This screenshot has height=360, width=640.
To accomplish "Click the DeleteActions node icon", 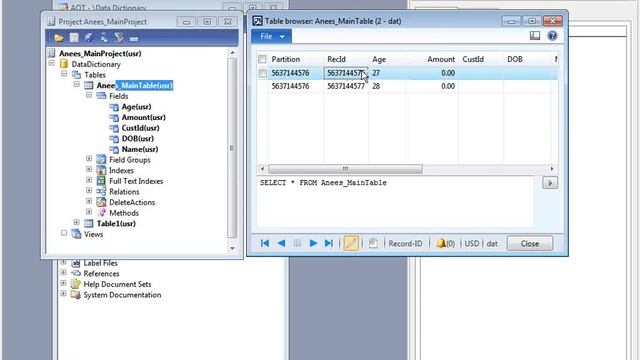I will coord(101,202).
